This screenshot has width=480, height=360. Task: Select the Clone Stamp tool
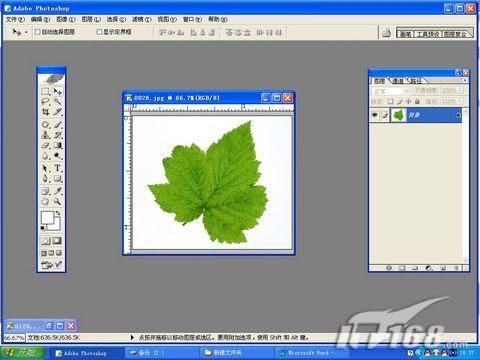click(x=46, y=135)
